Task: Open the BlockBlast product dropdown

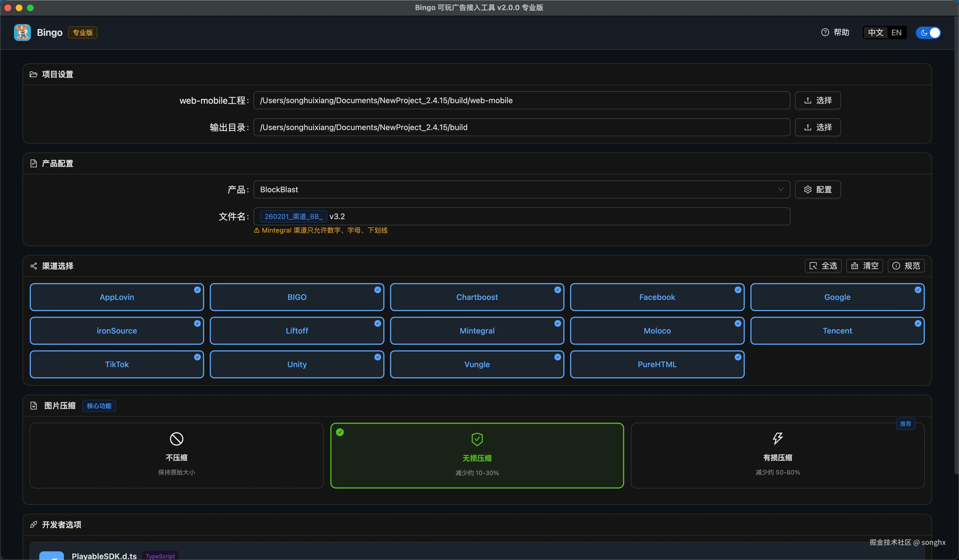Action: [x=522, y=189]
